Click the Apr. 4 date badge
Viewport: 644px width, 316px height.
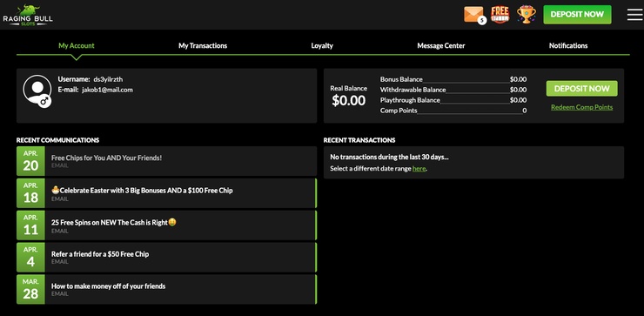[30, 257]
